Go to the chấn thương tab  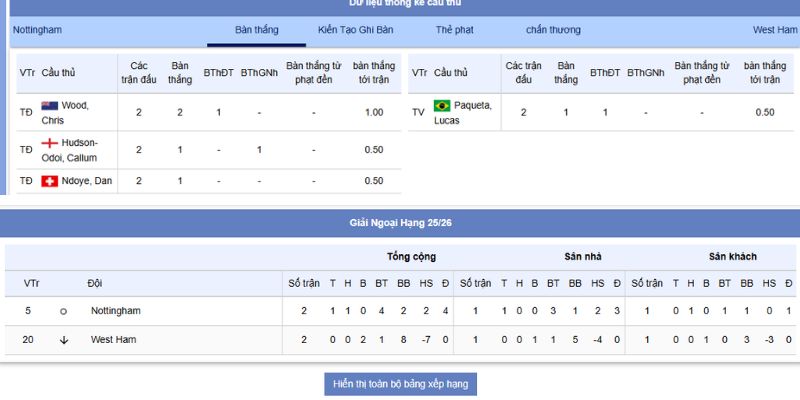553,30
